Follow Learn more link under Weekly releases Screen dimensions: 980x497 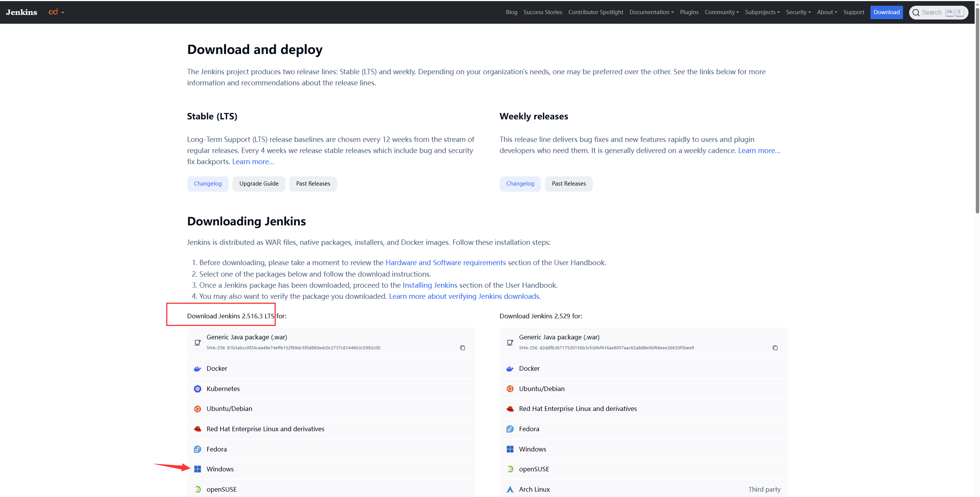coord(759,150)
